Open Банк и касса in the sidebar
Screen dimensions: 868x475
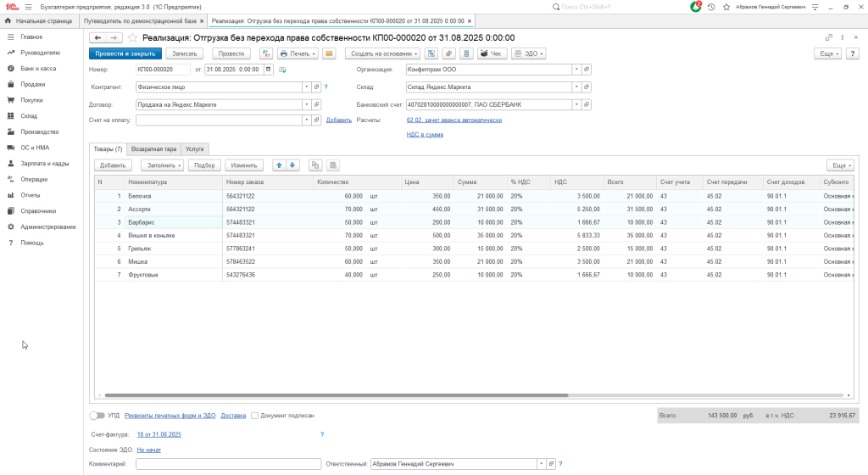tap(39, 69)
